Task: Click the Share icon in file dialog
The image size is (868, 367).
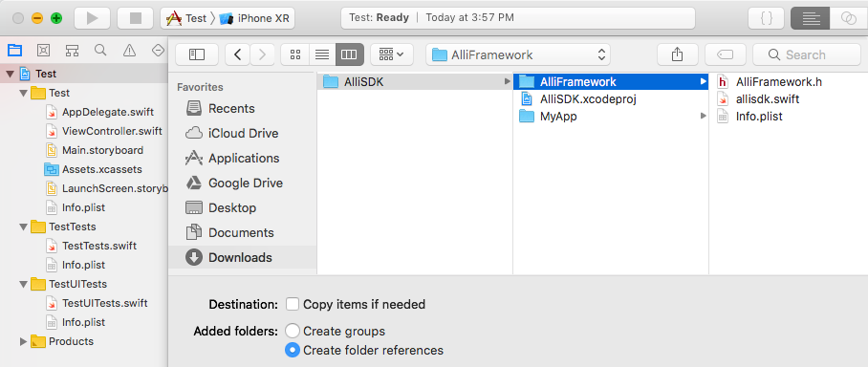Action: pyautogui.click(x=677, y=54)
